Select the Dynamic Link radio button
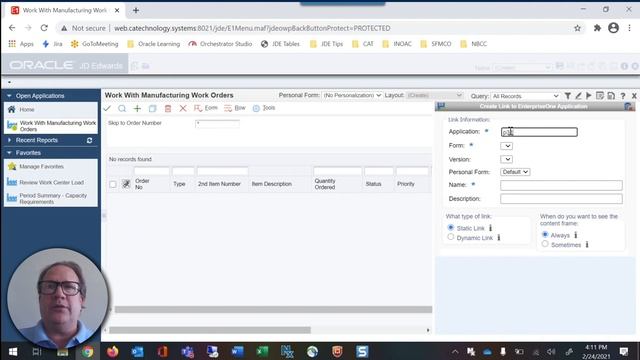 tap(451, 237)
